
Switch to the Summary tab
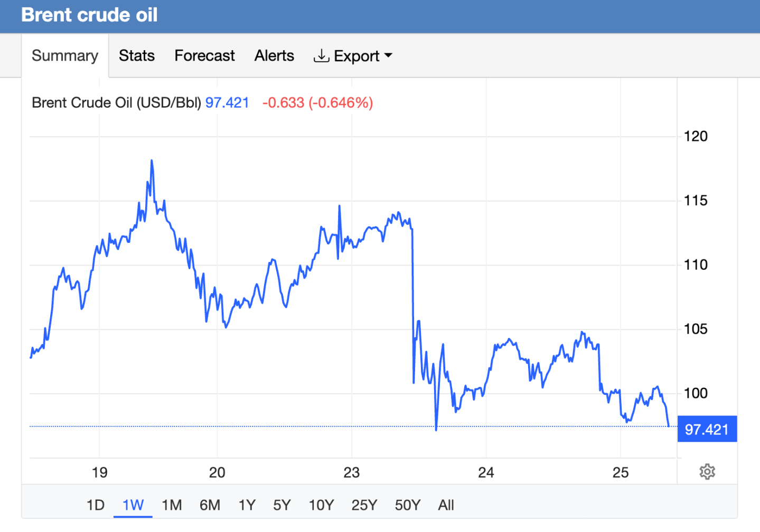point(65,55)
